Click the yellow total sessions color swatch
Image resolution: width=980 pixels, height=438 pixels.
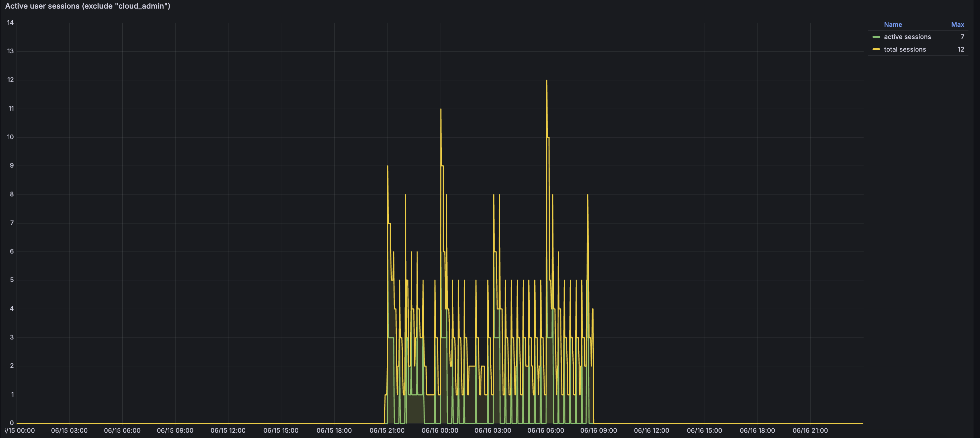pyautogui.click(x=876, y=50)
